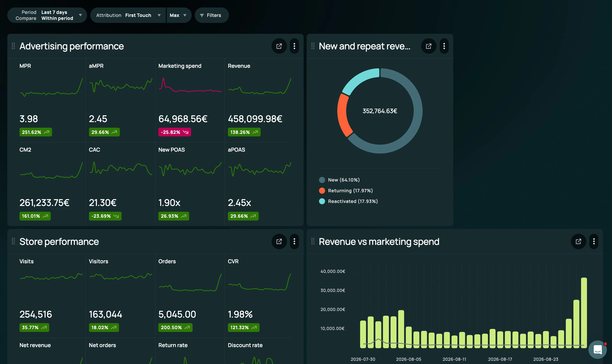Open the Filters button
Viewport: 612px width, 364px height.
212,15
